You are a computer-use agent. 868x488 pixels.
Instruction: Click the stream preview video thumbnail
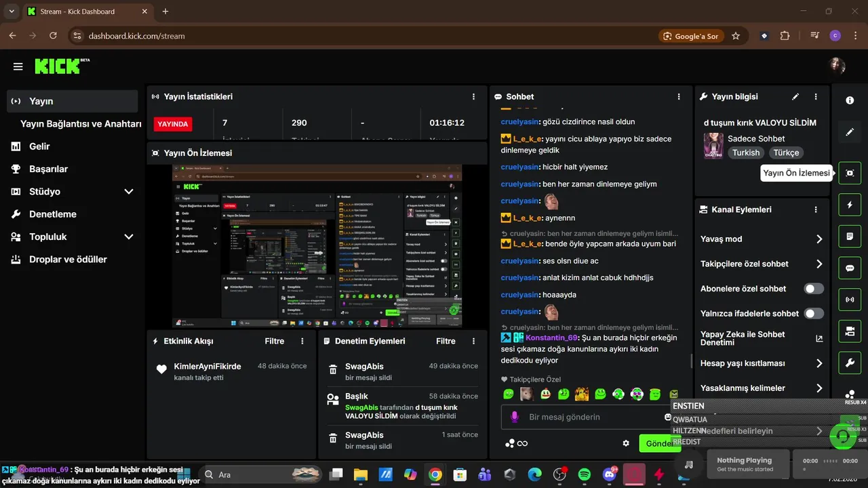(x=317, y=245)
